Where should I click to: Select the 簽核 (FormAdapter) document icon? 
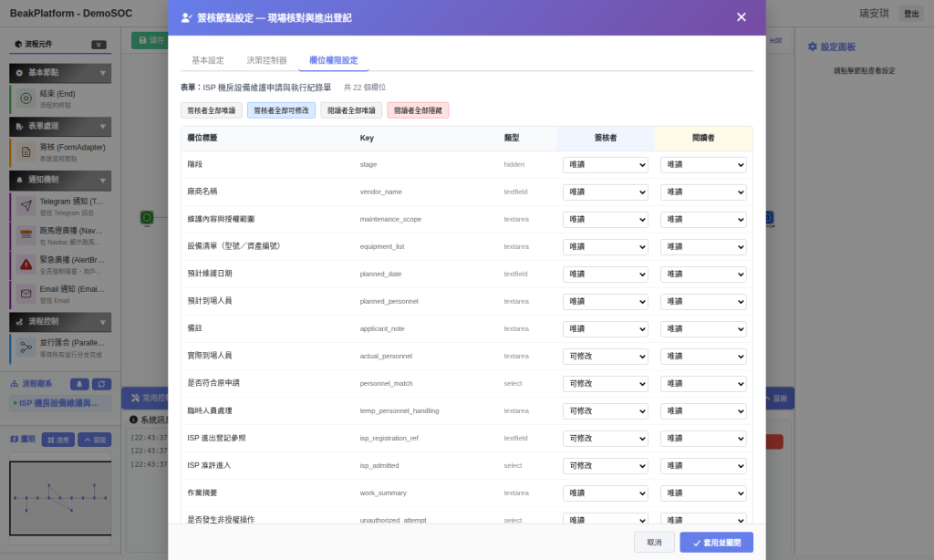click(x=26, y=152)
